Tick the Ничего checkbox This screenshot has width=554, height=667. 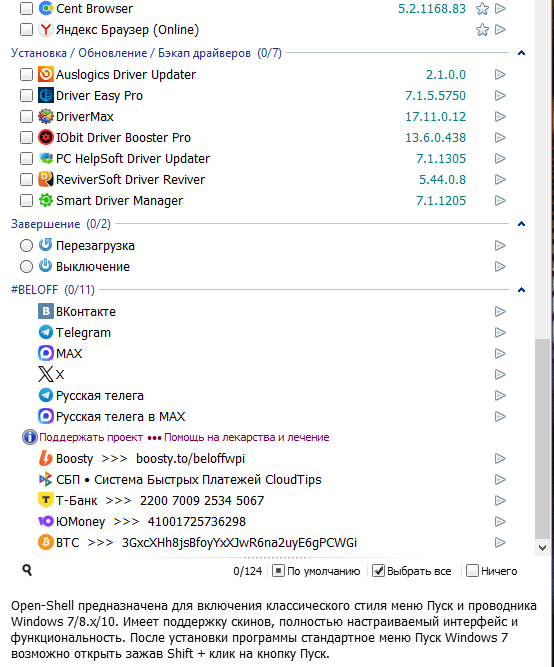(472, 571)
